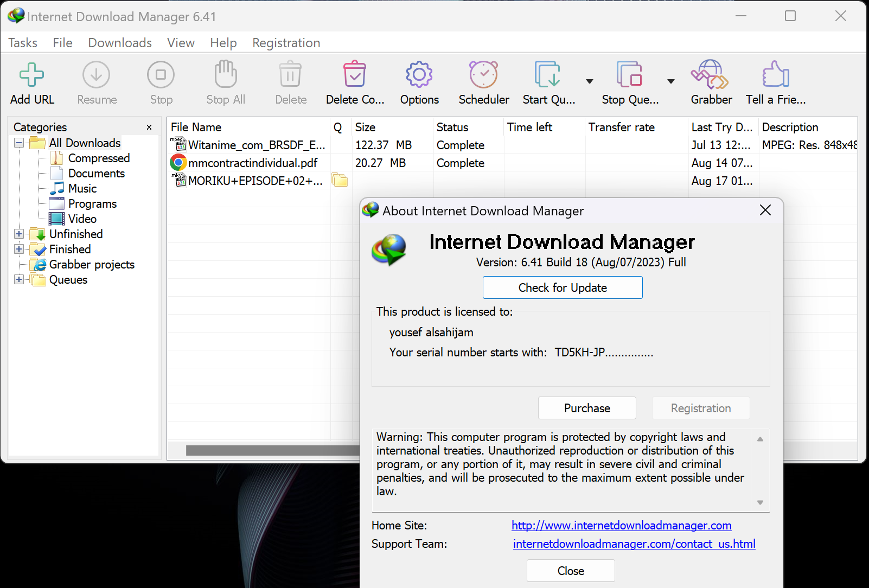Select the Music category note icon
The width and height of the screenshot is (869, 588).
pyautogui.click(x=56, y=189)
